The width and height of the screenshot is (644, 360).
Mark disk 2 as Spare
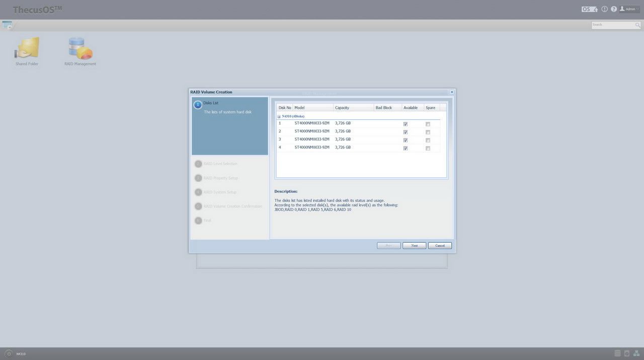pyautogui.click(x=428, y=132)
